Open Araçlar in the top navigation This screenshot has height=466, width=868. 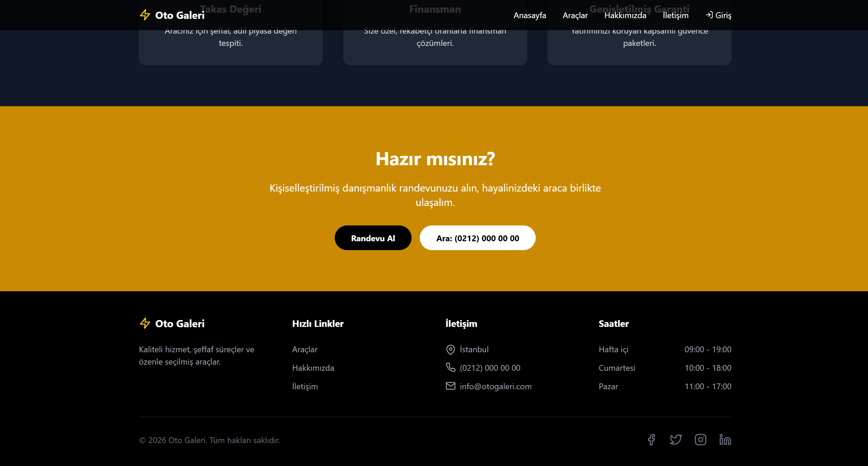[575, 15]
